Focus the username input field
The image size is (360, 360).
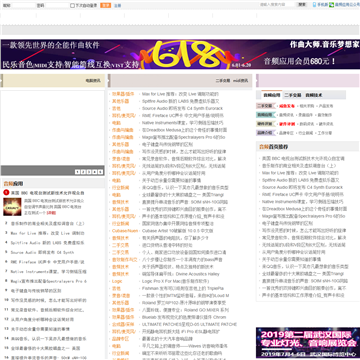[x=23, y=5]
